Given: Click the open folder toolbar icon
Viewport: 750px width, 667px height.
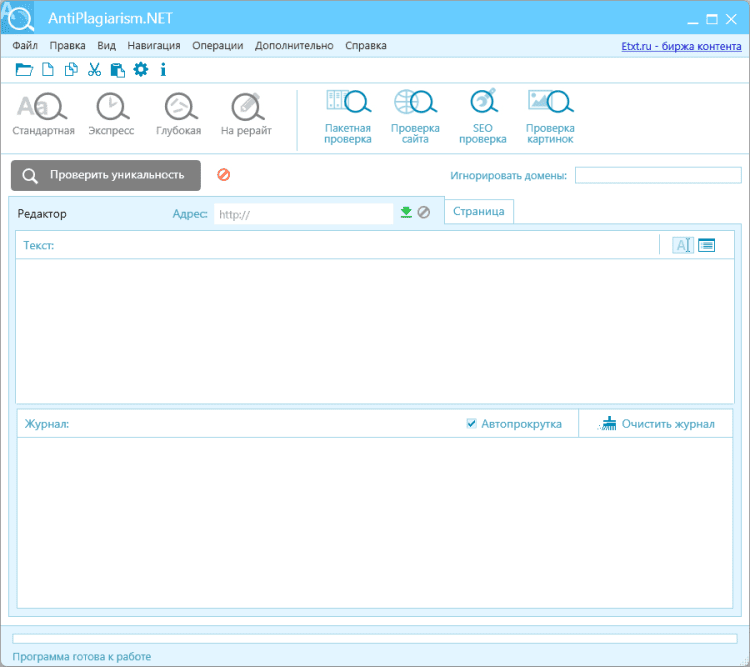Looking at the screenshot, I should click(x=24, y=69).
